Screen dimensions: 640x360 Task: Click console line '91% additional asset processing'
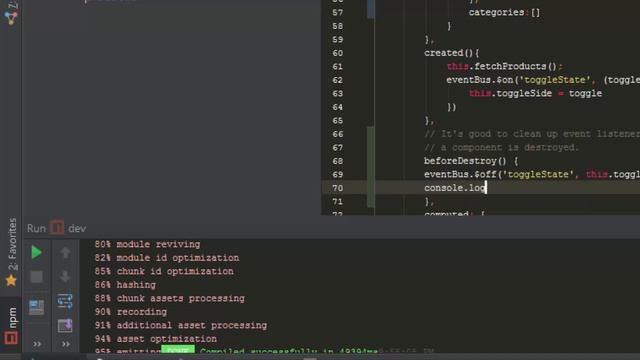tap(181, 325)
